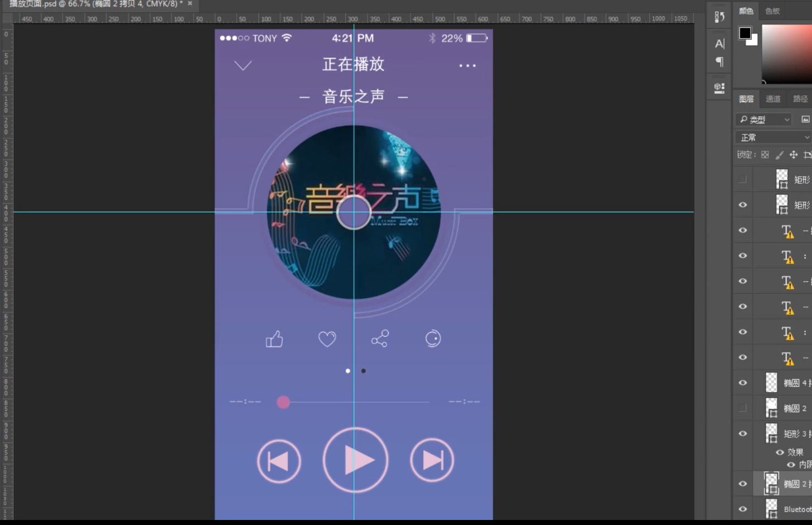The height and width of the screenshot is (525, 812).
Task: Click the 4:21 PM time text
Action: click(x=353, y=38)
